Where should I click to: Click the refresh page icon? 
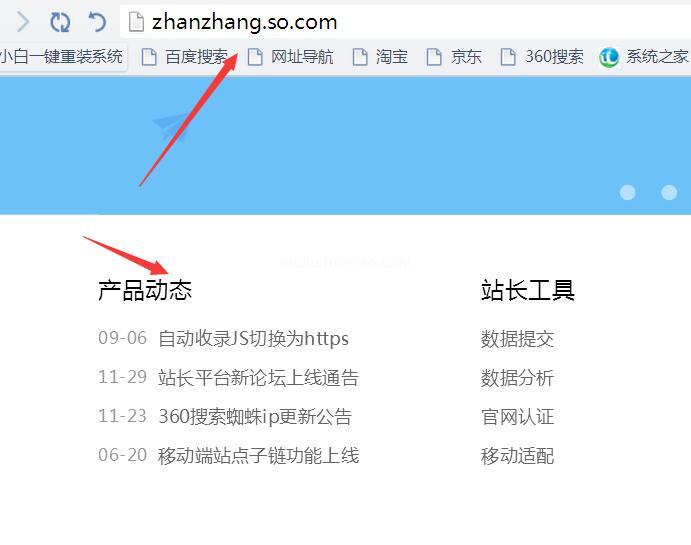[x=60, y=22]
